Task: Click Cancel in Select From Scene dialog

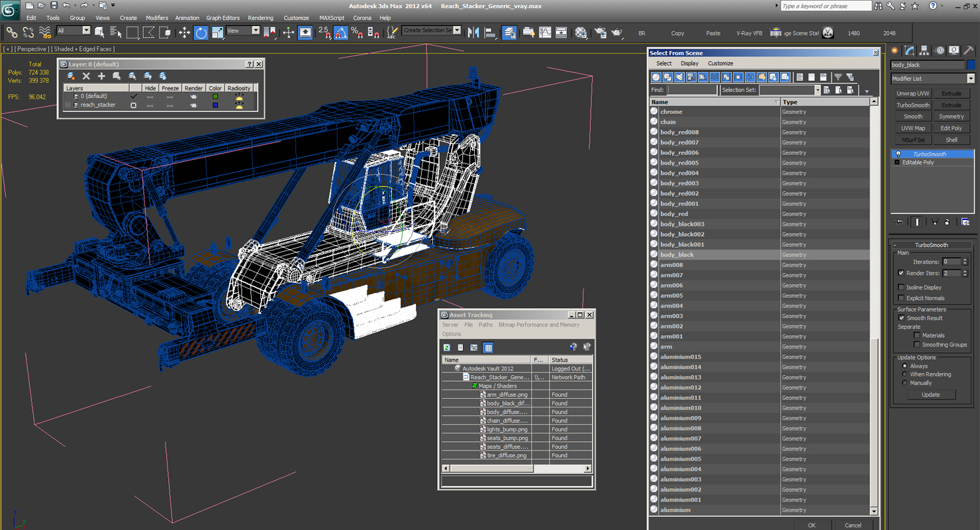Action: 854,525
